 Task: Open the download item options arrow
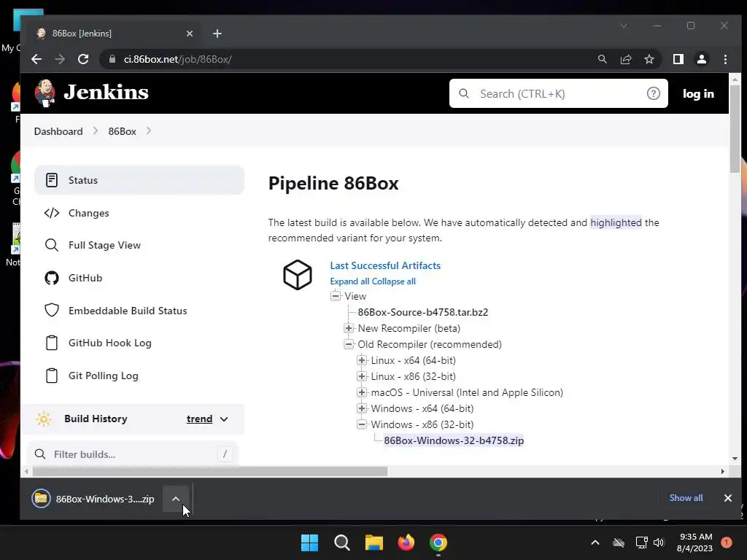click(x=176, y=499)
